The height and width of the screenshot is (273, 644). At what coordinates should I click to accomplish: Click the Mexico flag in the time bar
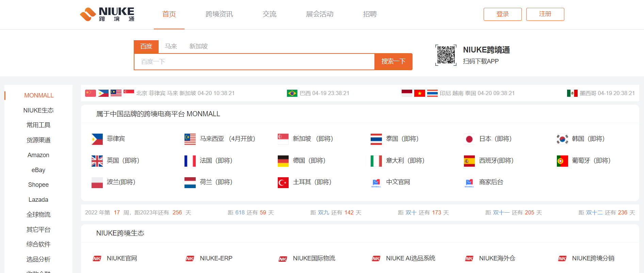click(572, 93)
